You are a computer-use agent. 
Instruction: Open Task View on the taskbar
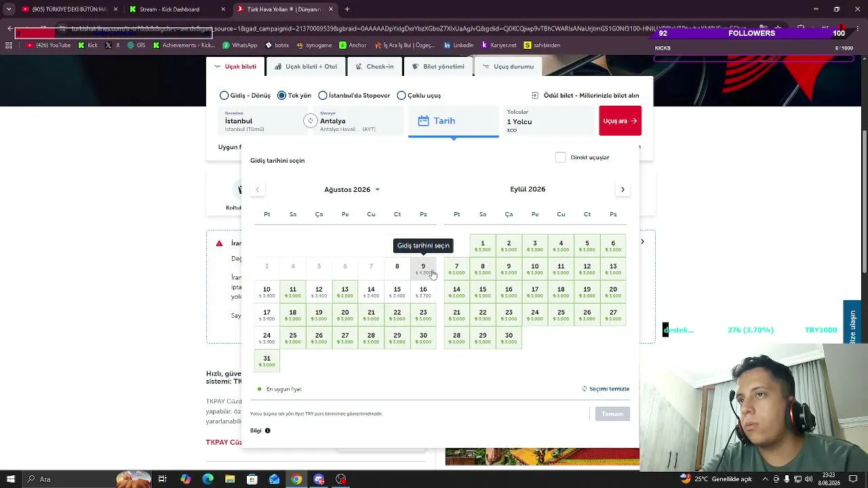click(163, 479)
